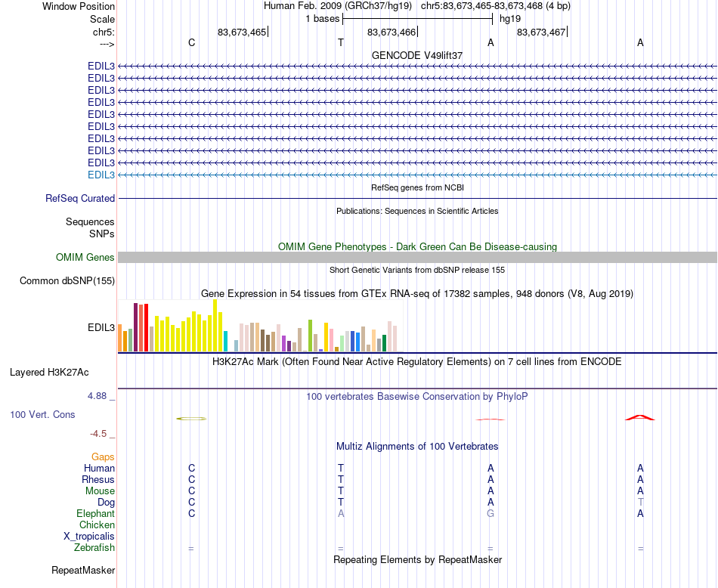Click the Mouse species label
Viewport: 718px width, 588px height.
[x=100, y=491]
